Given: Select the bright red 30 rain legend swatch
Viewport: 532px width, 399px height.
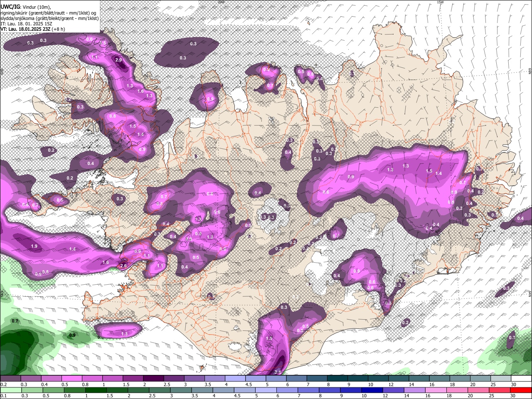Looking at the screenshot, I should point(521,390).
